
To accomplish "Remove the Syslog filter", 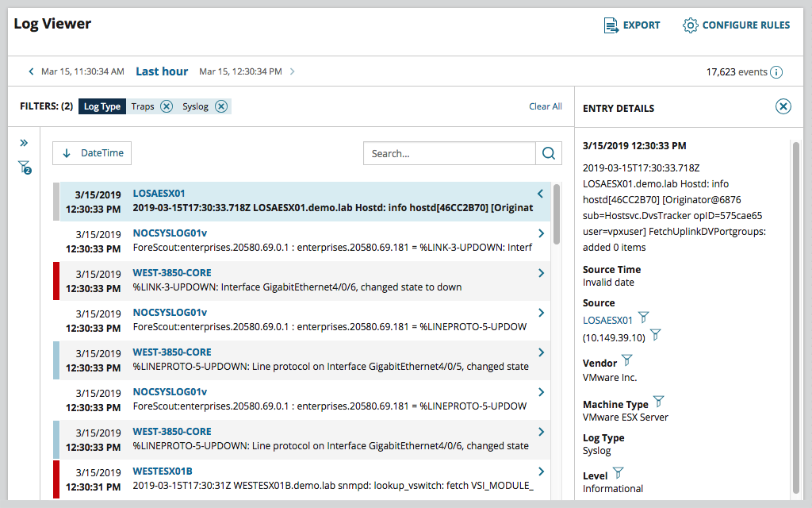I will click(x=221, y=106).
